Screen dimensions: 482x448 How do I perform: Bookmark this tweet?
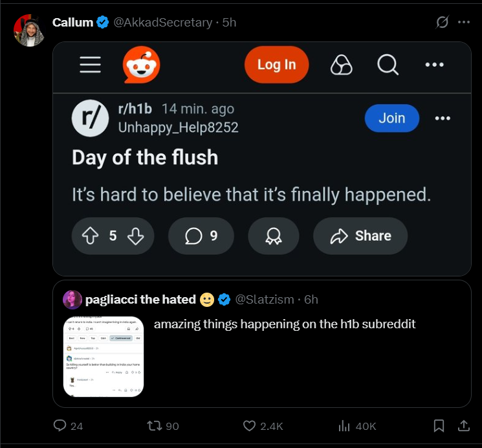coord(439,425)
